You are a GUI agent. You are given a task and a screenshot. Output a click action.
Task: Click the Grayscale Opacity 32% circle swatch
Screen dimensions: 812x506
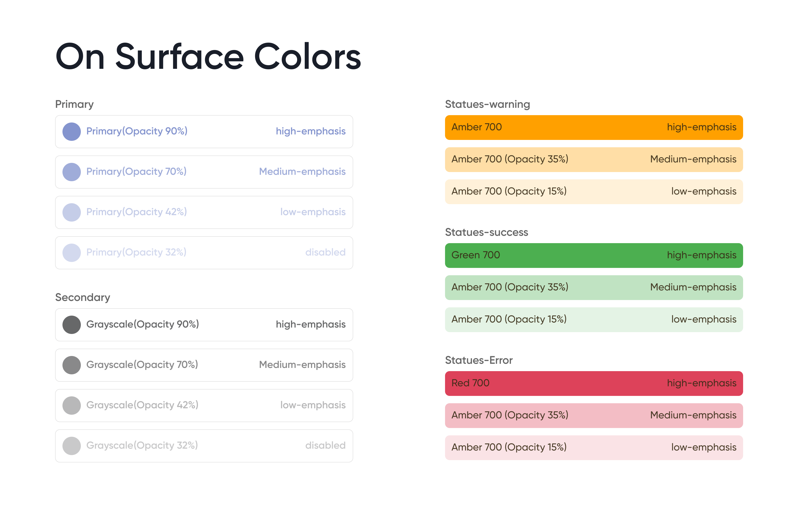tap(71, 446)
